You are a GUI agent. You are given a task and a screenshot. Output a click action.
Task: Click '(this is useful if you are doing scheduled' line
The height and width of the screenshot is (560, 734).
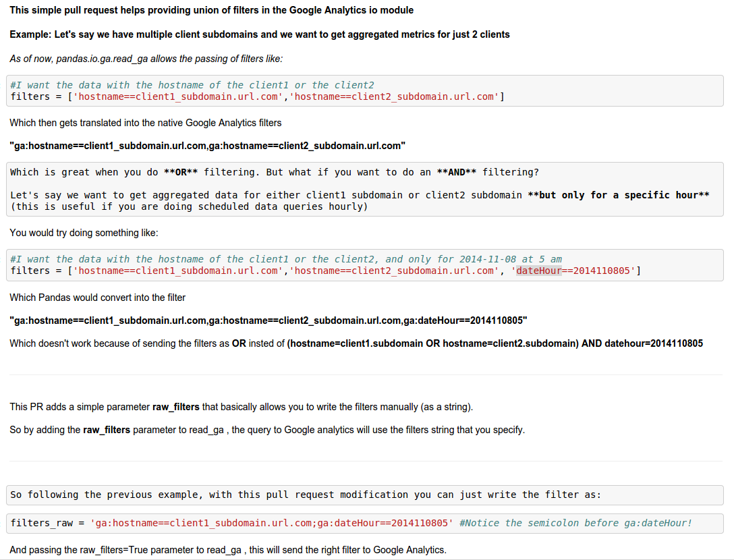point(189,207)
